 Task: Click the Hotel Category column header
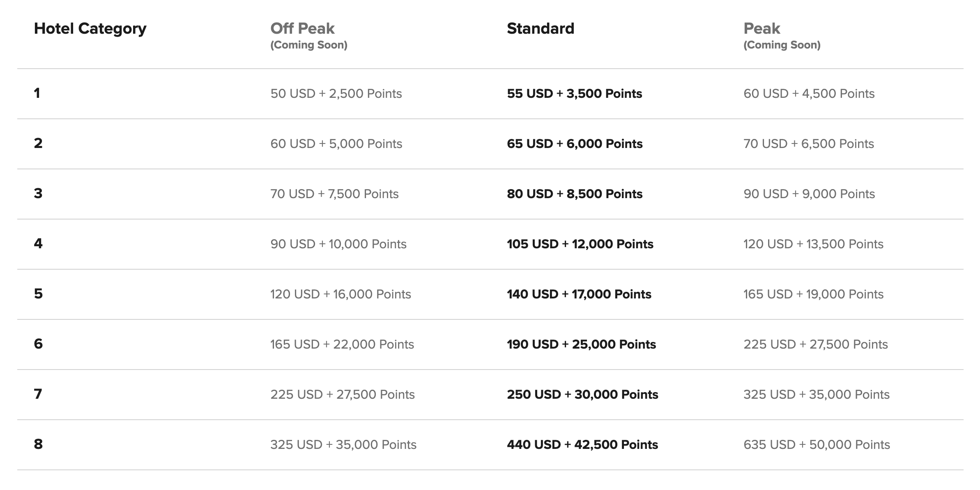(x=90, y=29)
